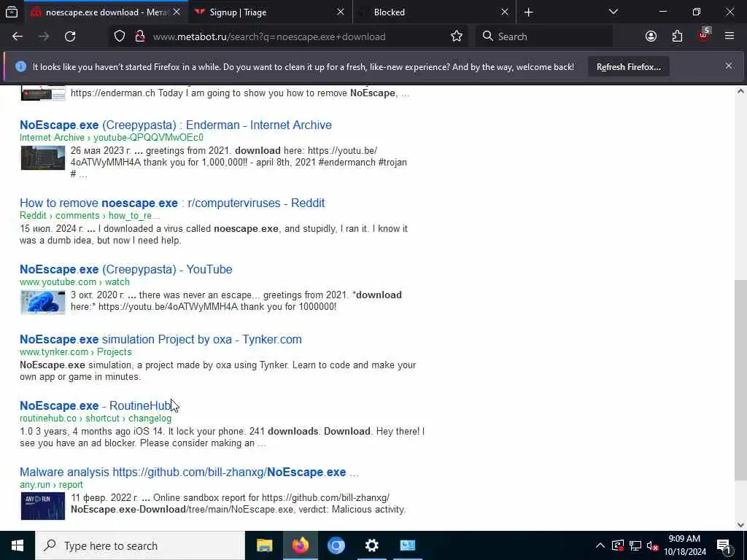Viewport: 747px width, 560px height.
Task: Open the blue circle browser taskbar icon
Action: (x=336, y=545)
